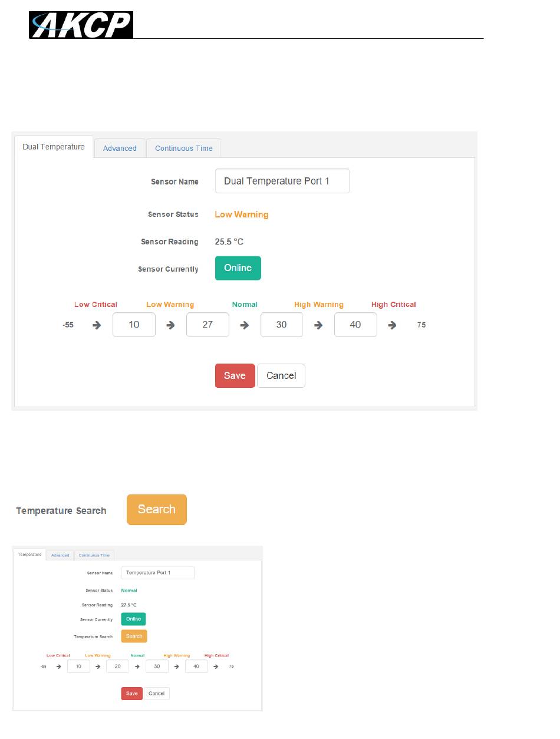The height and width of the screenshot is (739, 560).
Task: Click the Normal threshold field showing 30
Action: click(x=282, y=325)
